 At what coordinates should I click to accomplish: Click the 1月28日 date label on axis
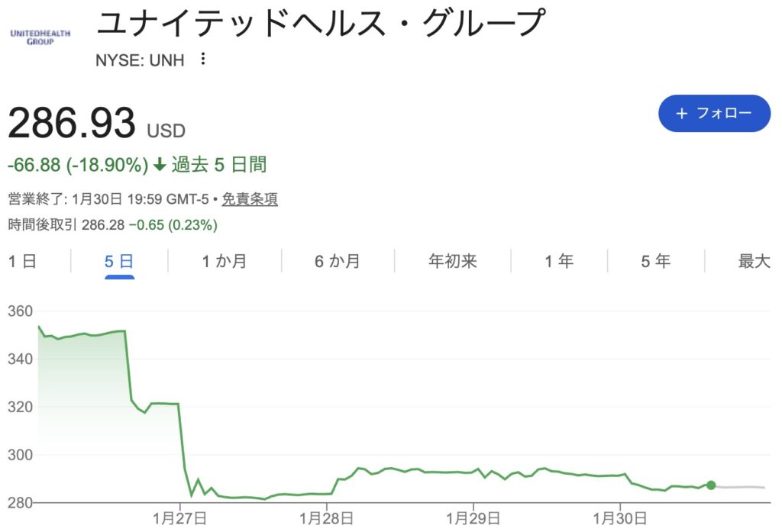click(x=326, y=518)
